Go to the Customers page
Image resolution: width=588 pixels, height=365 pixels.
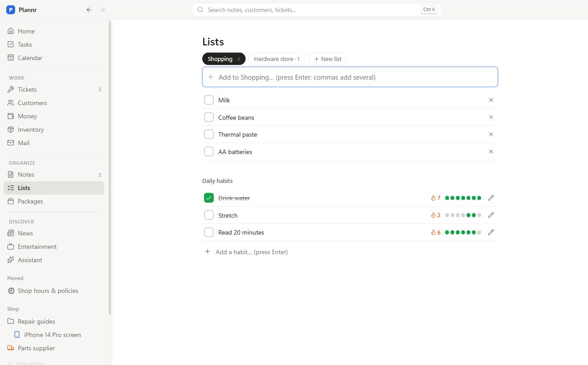(x=54, y=103)
